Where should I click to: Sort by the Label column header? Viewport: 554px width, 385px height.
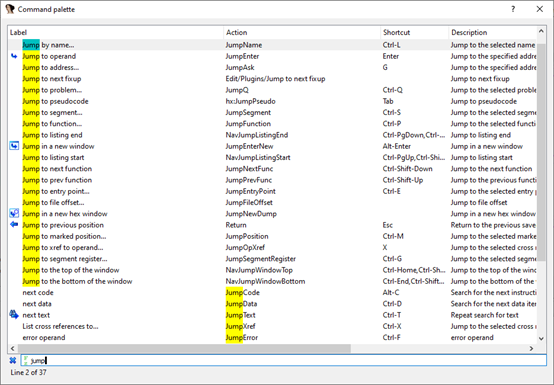click(x=116, y=32)
